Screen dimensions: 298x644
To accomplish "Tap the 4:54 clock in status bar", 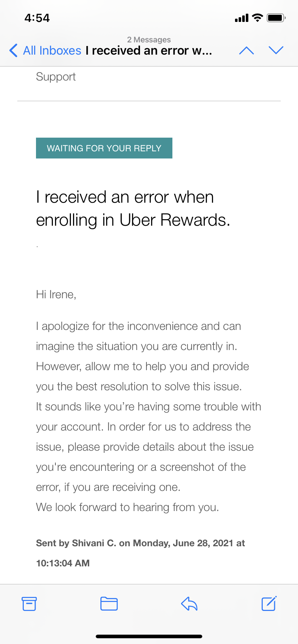I will pyautogui.click(x=37, y=18).
